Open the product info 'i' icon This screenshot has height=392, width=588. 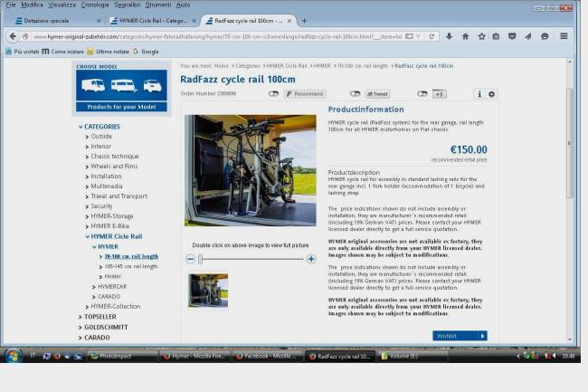tap(479, 94)
